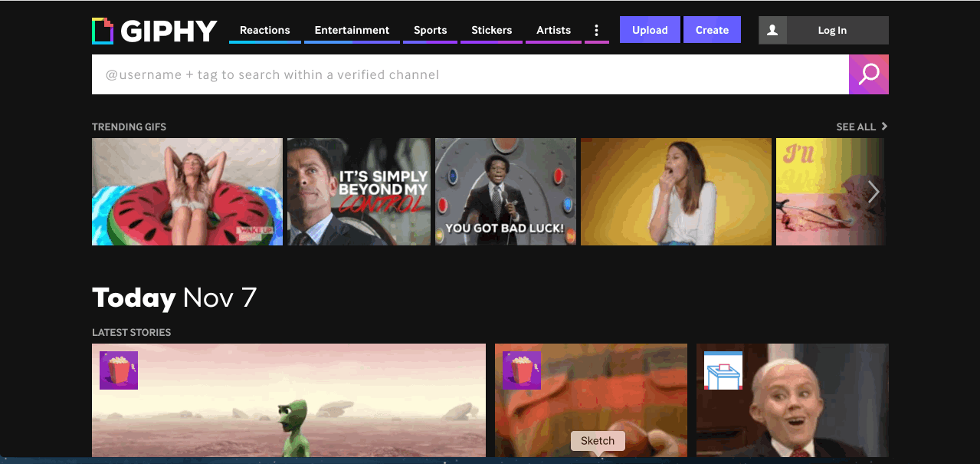Open the Sports menu
The width and height of the screenshot is (980, 464).
430,31
